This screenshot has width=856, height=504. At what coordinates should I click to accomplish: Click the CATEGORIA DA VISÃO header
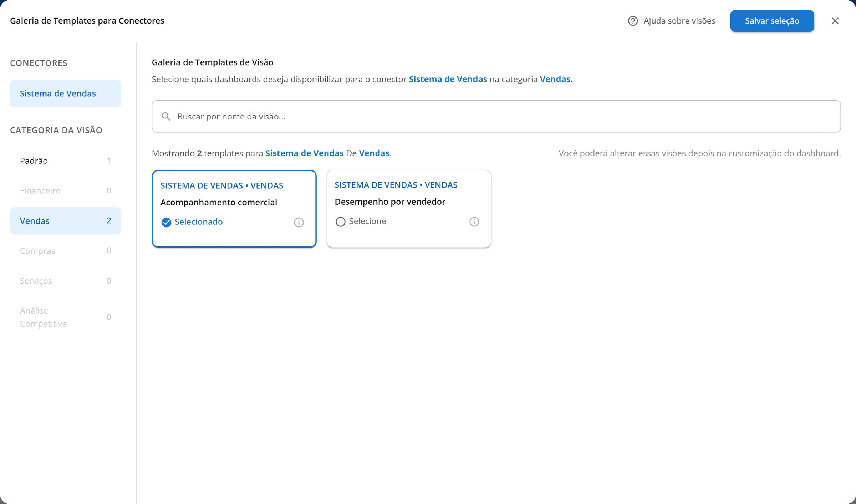tap(56, 130)
